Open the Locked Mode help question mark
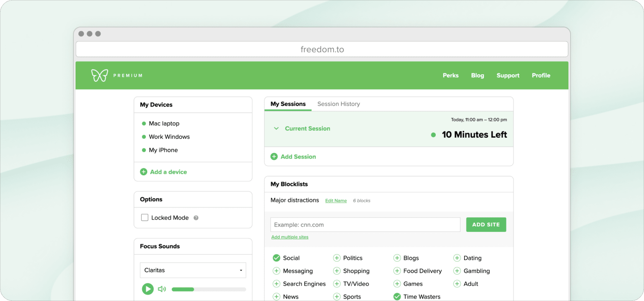The height and width of the screenshot is (301, 644). click(x=196, y=218)
